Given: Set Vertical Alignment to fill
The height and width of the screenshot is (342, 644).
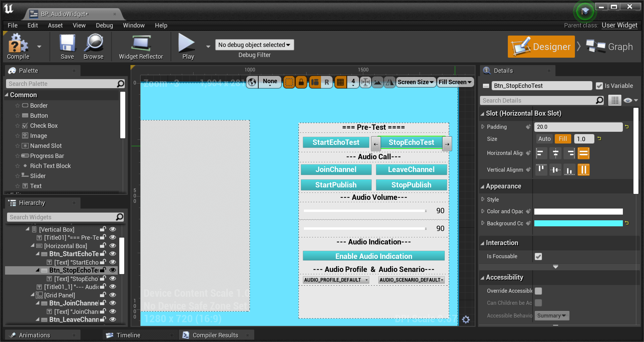Looking at the screenshot, I should tap(584, 170).
